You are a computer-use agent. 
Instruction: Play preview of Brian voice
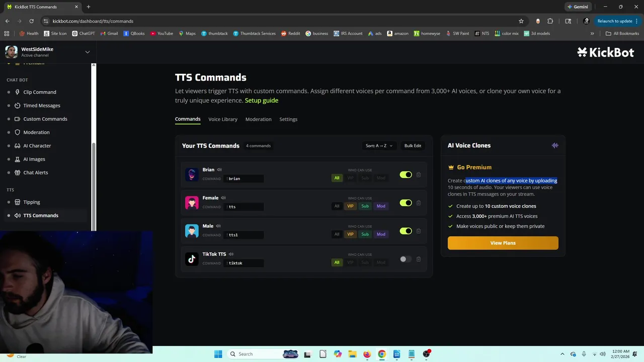(219, 170)
